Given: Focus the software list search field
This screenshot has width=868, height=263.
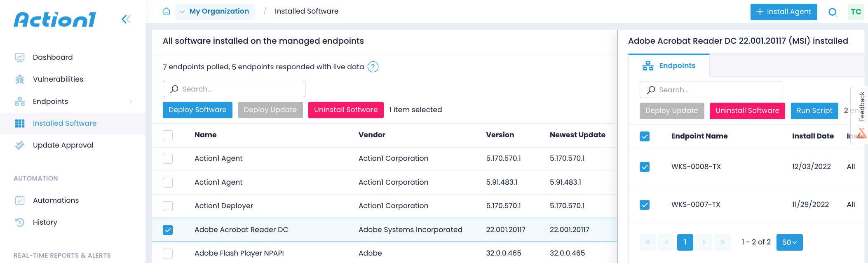Looking at the screenshot, I should (x=234, y=89).
